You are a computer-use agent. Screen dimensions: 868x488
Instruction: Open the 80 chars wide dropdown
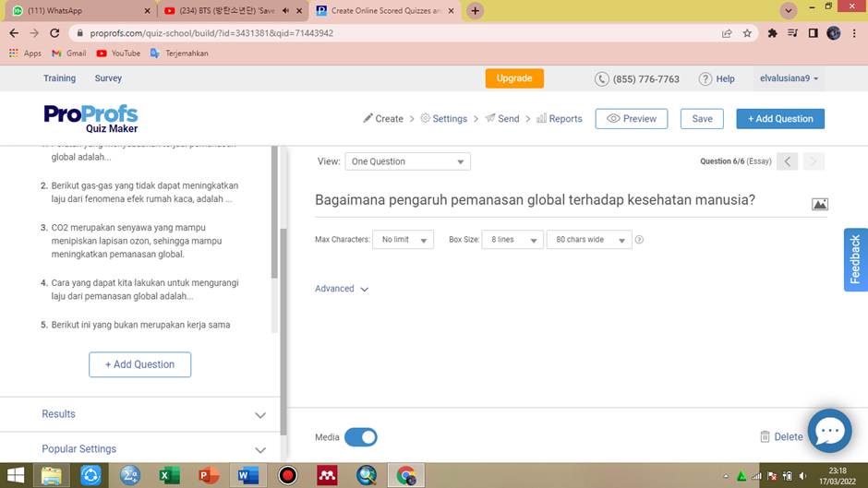pyautogui.click(x=589, y=240)
